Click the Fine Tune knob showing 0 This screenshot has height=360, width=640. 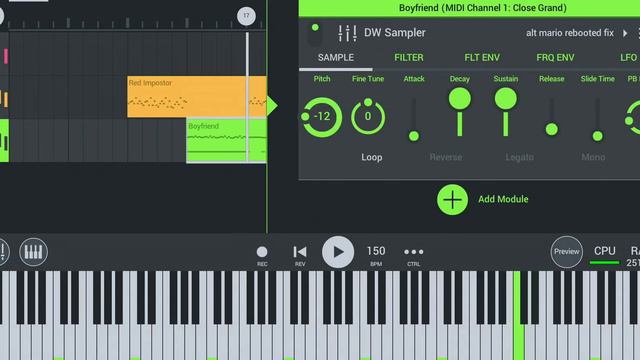point(368,117)
